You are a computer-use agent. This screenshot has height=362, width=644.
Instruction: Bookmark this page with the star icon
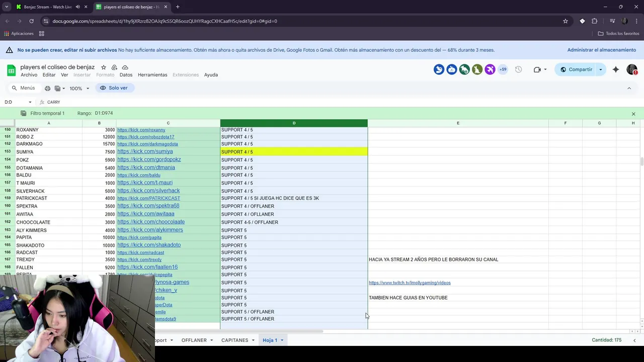566,21
